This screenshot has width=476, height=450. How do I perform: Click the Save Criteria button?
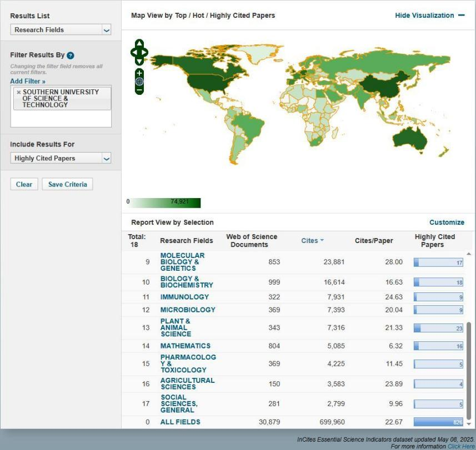67,184
